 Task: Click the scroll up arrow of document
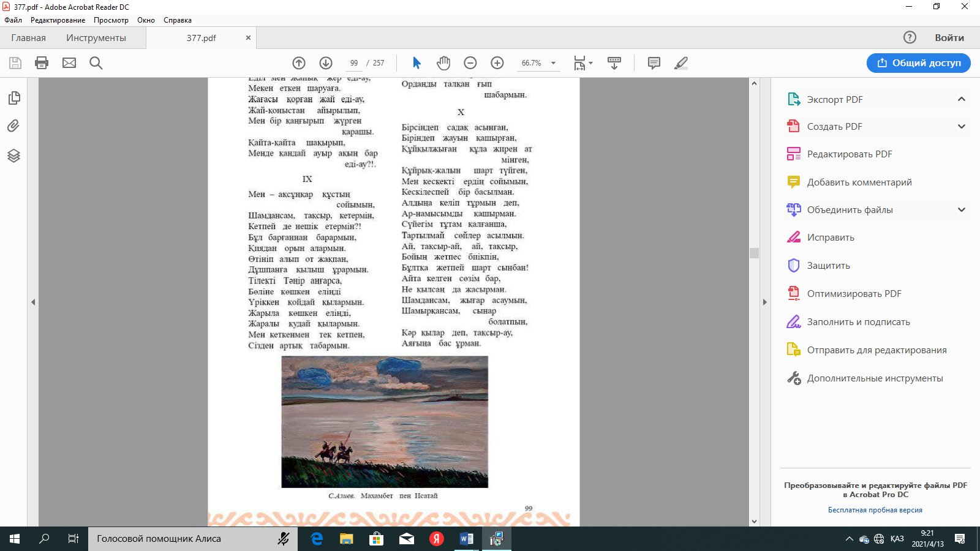(x=754, y=83)
